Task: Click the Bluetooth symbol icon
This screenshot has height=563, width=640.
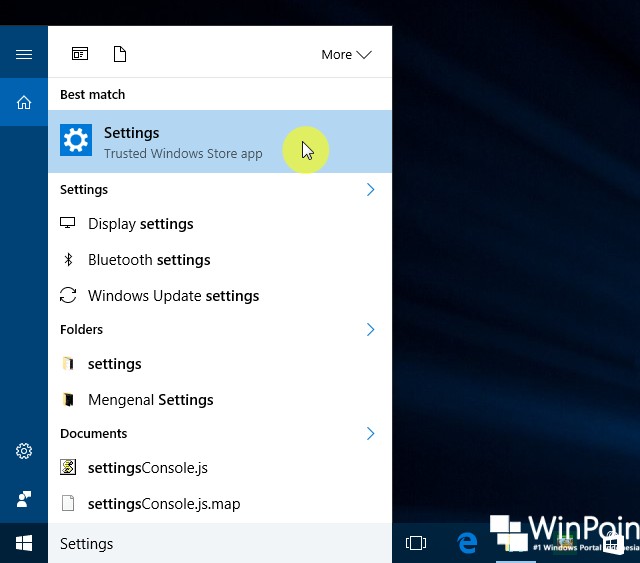Action: coord(68,259)
